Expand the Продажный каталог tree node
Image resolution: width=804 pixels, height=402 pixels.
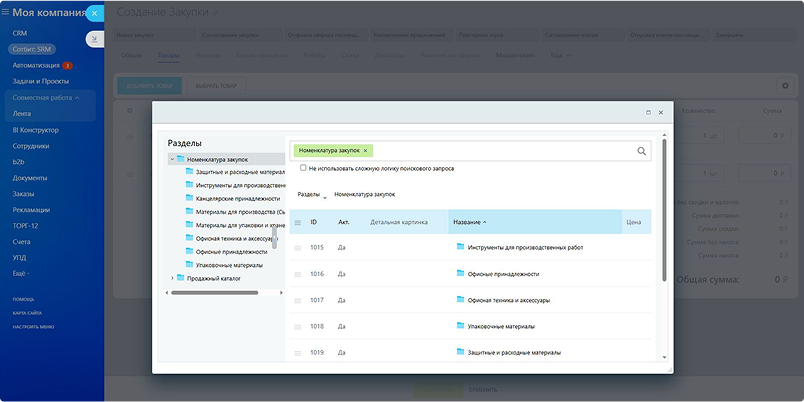[172, 278]
